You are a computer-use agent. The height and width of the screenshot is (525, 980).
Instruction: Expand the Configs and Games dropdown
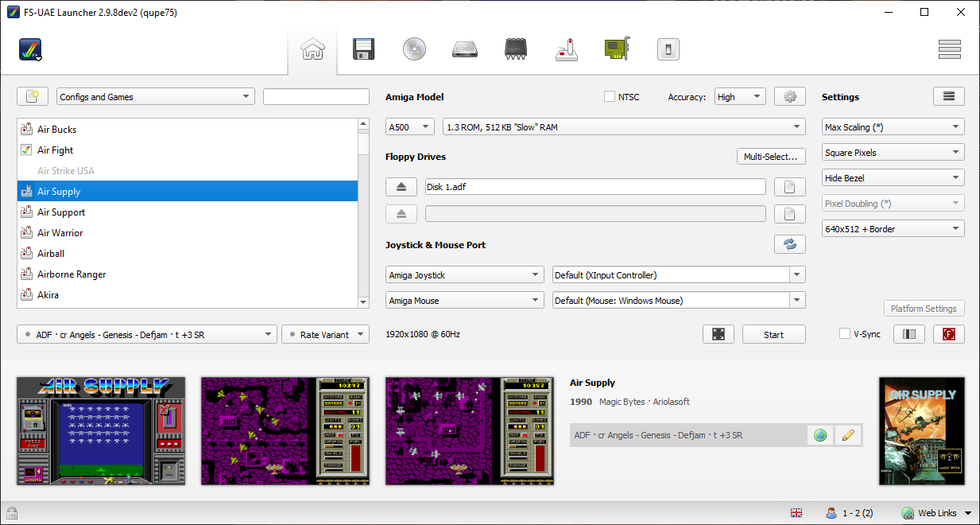coord(155,97)
